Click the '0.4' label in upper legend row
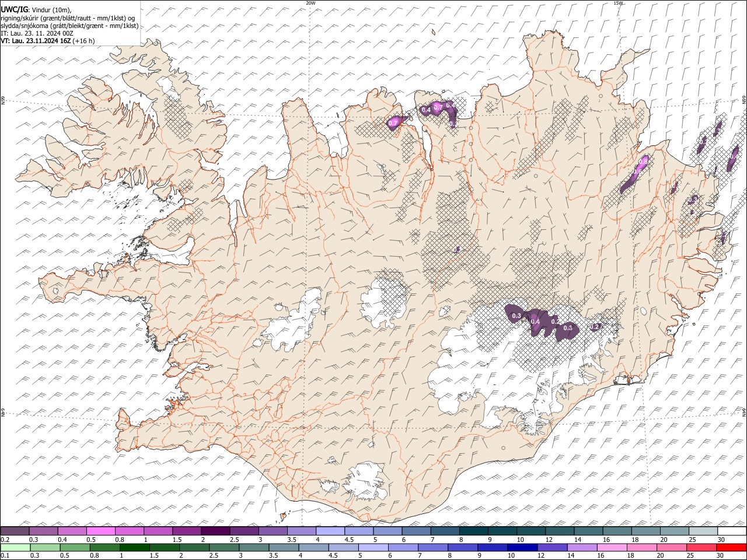747x560 pixels. pos(61,539)
